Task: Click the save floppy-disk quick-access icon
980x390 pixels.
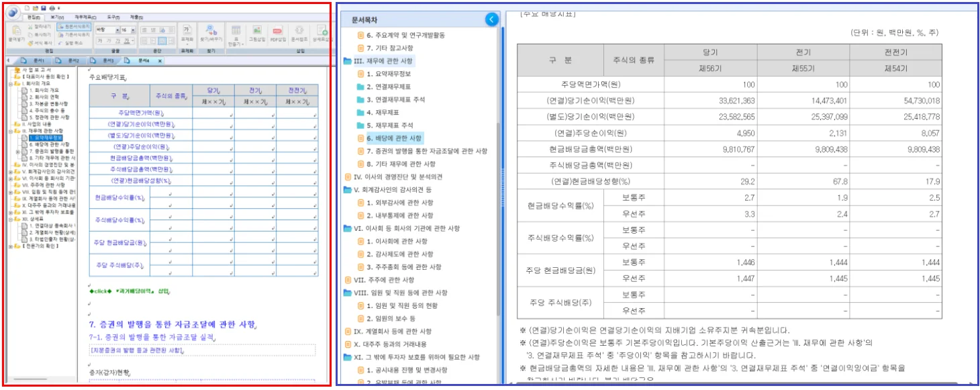Action: (44, 8)
